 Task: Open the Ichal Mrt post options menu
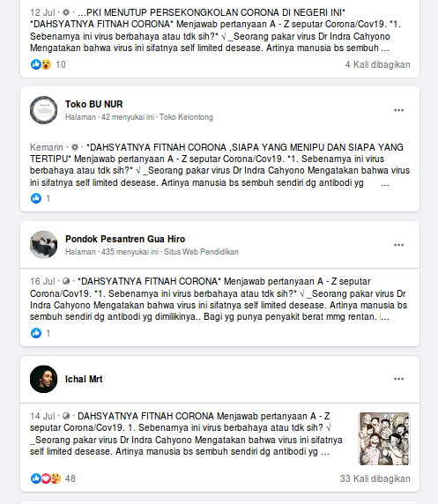pos(398,379)
